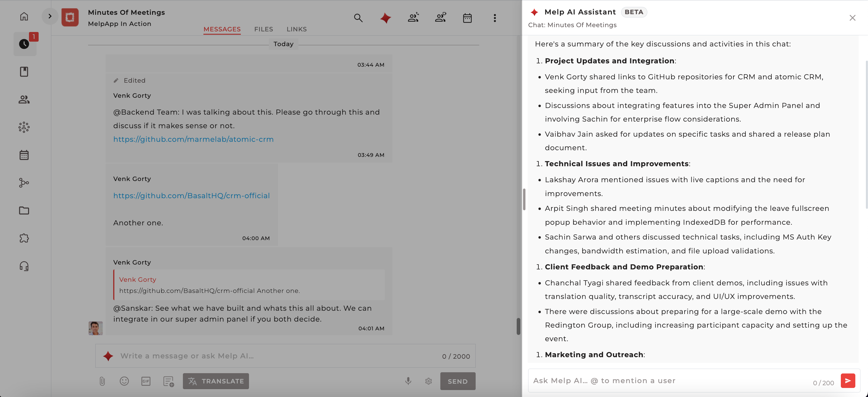Record voice with the microphone icon
Image resolution: width=868 pixels, height=397 pixels.
[408, 381]
